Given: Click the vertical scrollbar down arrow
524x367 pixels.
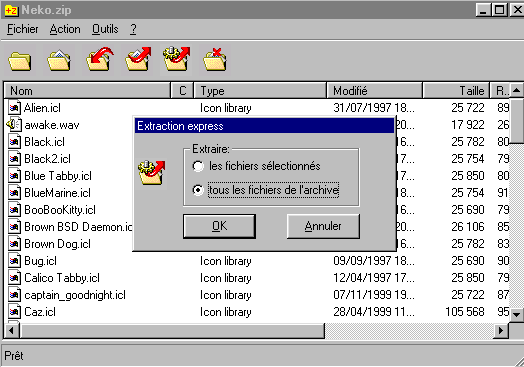Looking at the screenshot, I should click(516, 314).
